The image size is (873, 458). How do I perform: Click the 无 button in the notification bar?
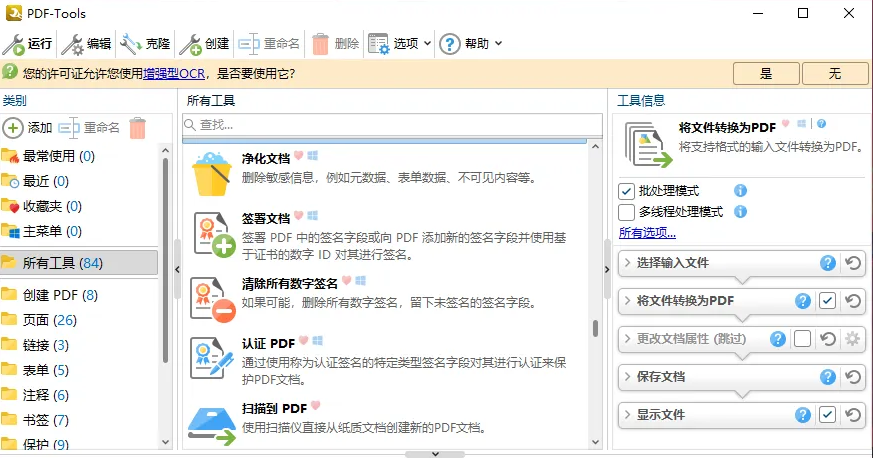[x=835, y=73]
